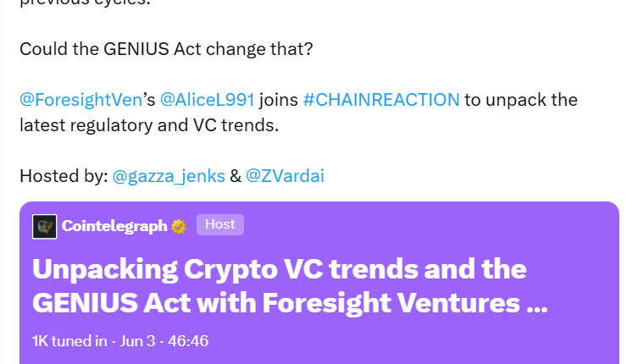Click the "to unpack the" text
The image size is (632, 364).
pos(521,100)
